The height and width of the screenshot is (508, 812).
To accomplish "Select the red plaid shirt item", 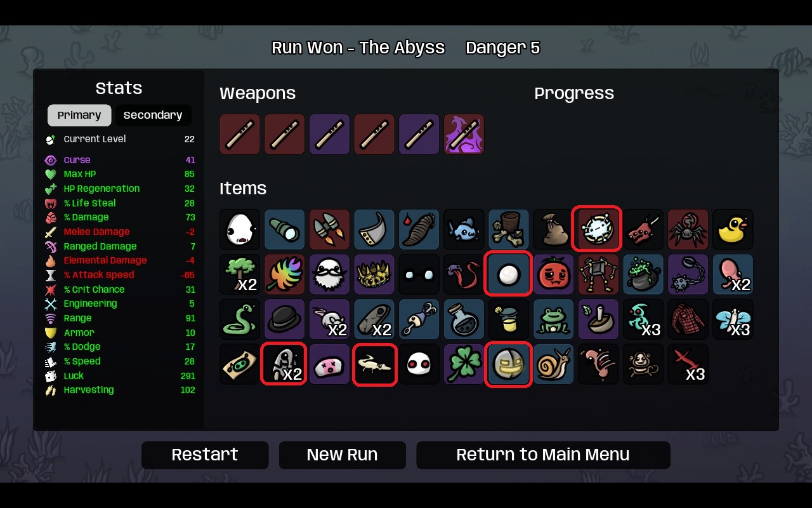I will 688,319.
